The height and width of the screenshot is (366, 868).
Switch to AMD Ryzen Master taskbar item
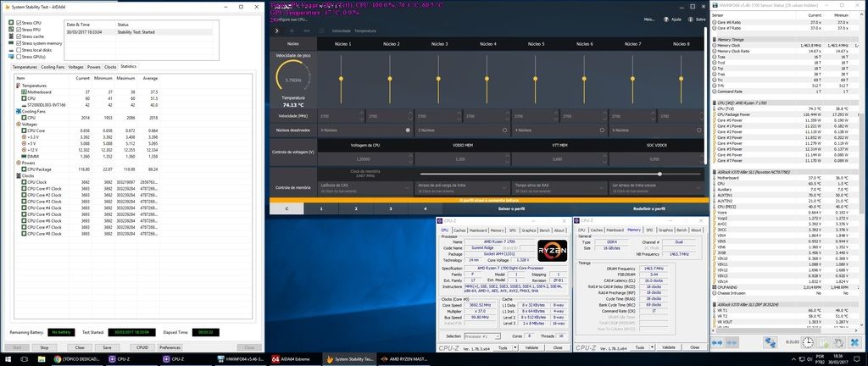pos(404,359)
